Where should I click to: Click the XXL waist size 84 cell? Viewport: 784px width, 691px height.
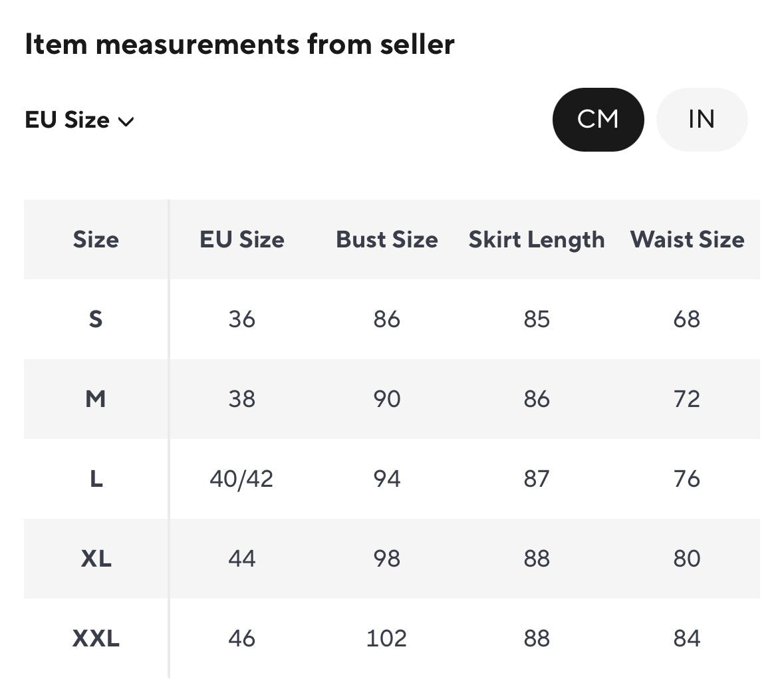tap(686, 638)
